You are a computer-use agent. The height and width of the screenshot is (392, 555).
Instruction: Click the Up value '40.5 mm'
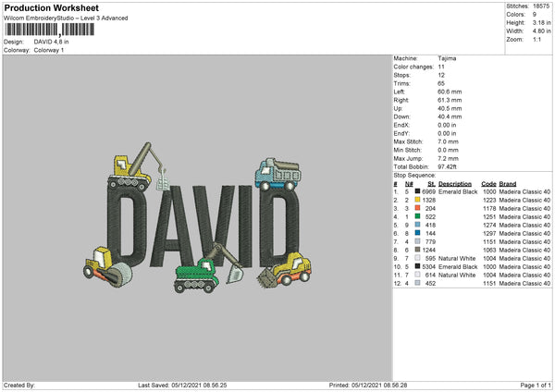tap(450, 108)
